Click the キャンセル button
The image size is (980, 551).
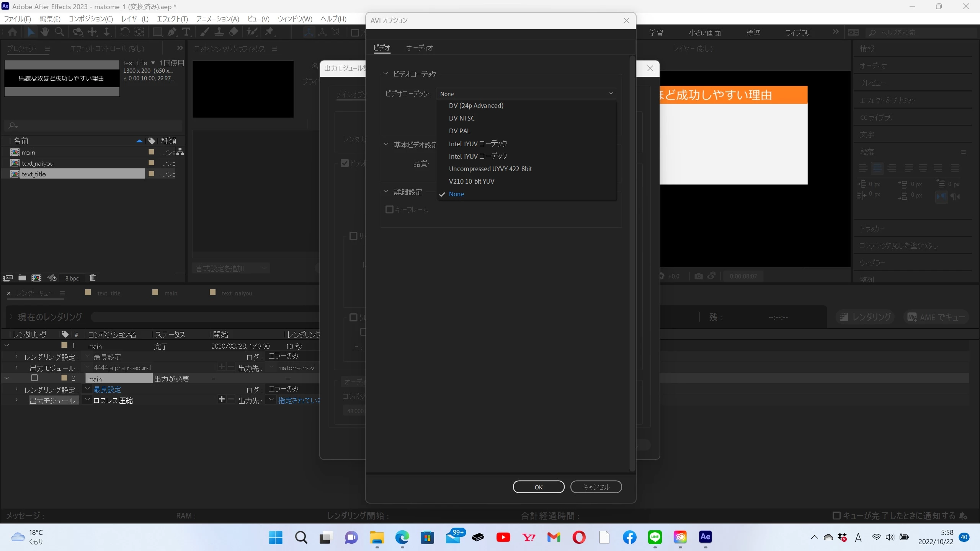[596, 487]
